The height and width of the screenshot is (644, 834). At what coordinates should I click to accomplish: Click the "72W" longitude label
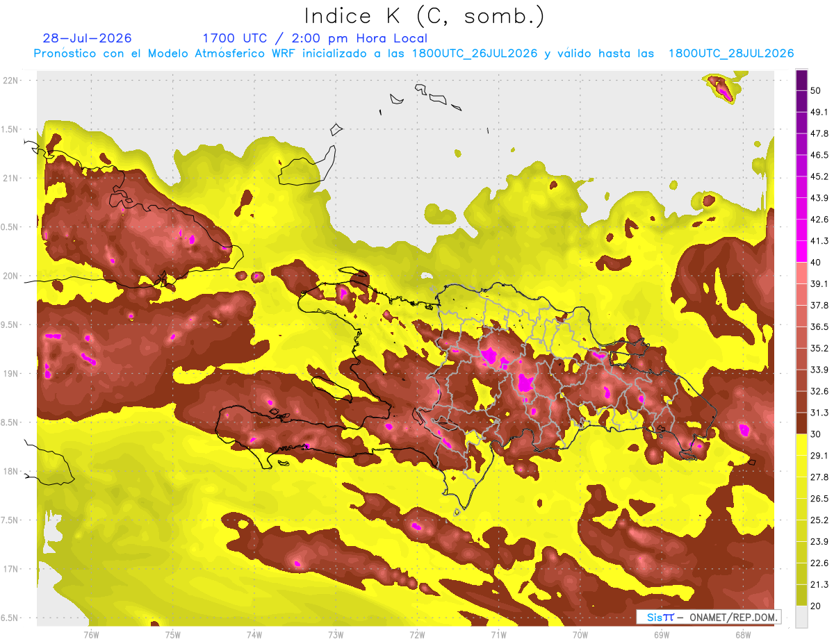(417, 635)
